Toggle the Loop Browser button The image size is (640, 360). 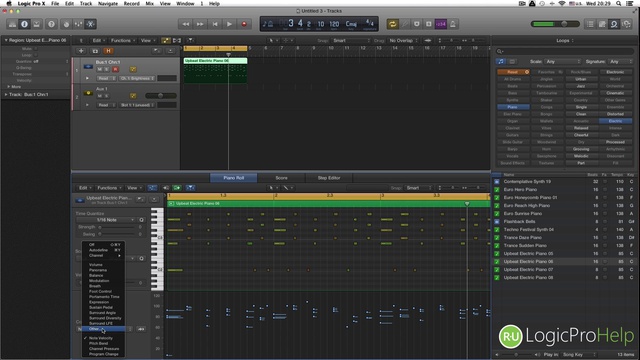click(614, 24)
